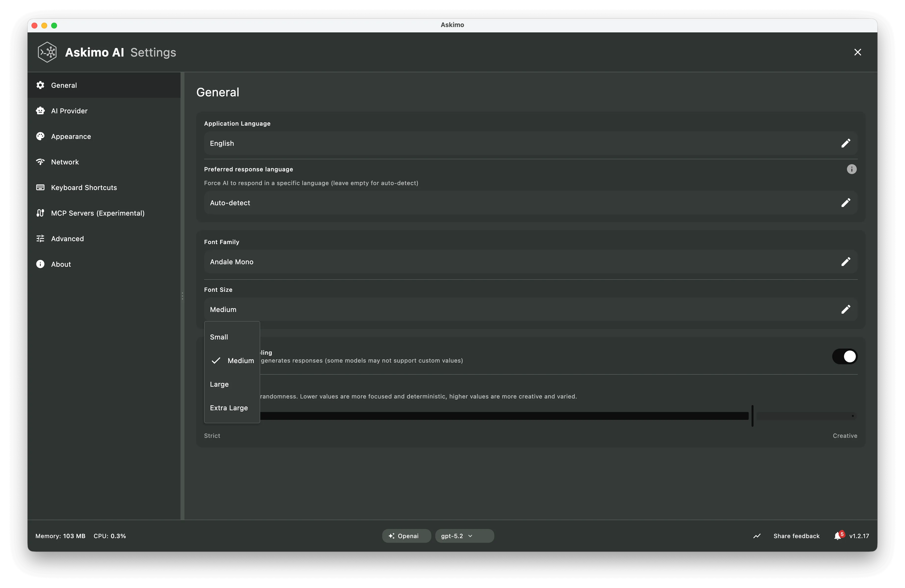Edit Font Family with its pencil icon
Viewport: 905px width, 588px height.
[x=846, y=262]
